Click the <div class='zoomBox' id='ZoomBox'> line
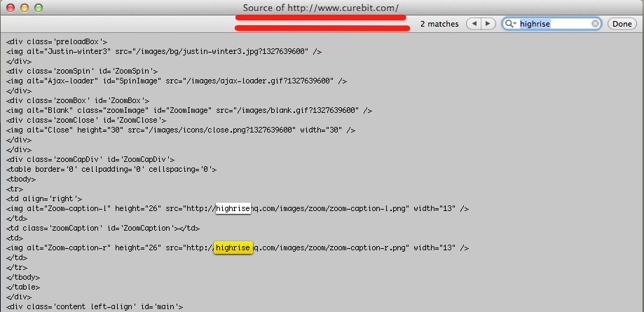This screenshot has height=312, width=644. (78, 101)
